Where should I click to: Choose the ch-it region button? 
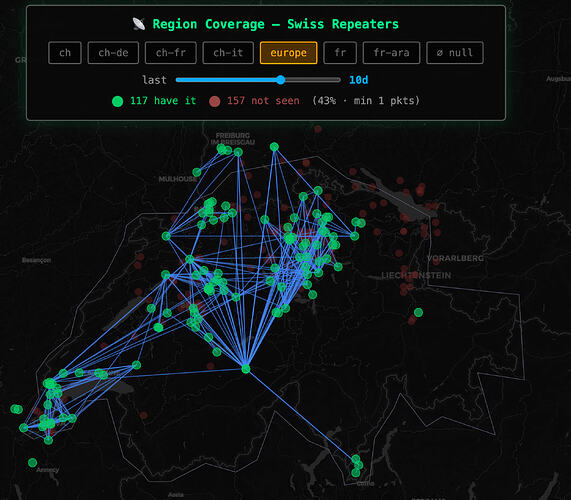tap(228, 53)
